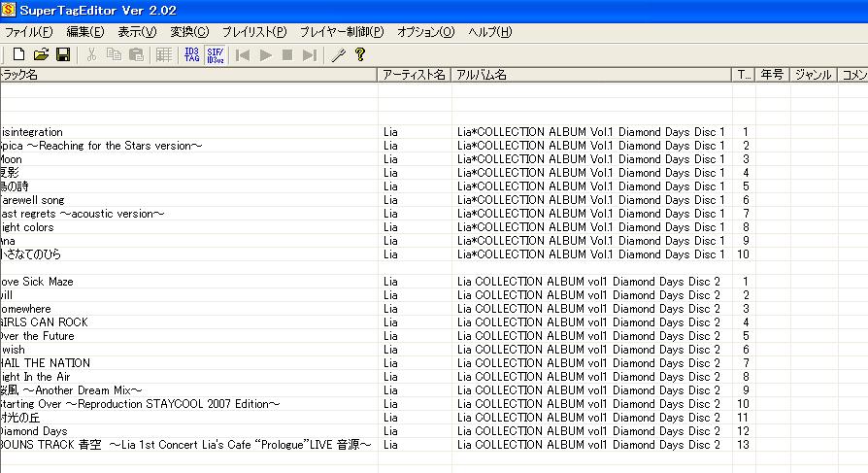Click Disc 2 album cell for track 13
The width and height of the screenshot is (868, 473).
[591, 445]
